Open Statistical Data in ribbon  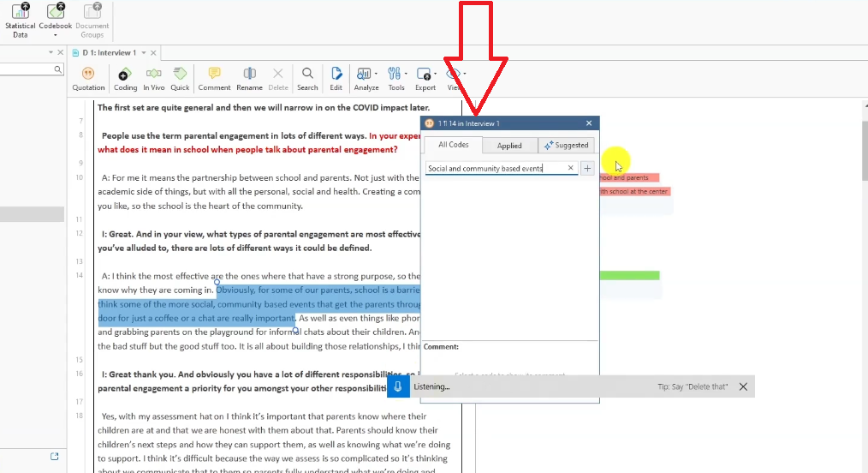pyautogui.click(x=21, y=20)
